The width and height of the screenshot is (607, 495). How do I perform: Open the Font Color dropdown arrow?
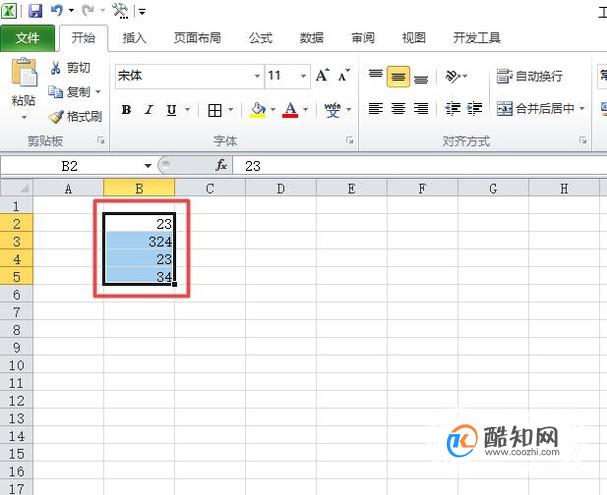pos(305,110)
